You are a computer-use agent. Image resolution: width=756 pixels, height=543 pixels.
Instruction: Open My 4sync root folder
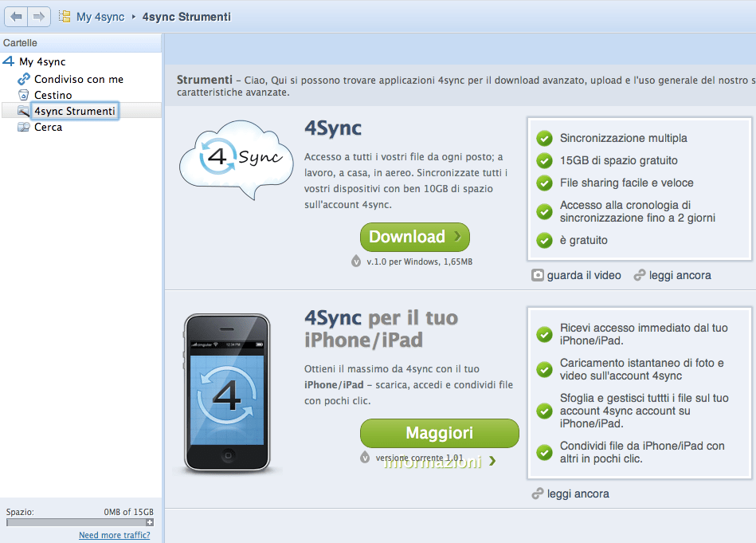42,61
